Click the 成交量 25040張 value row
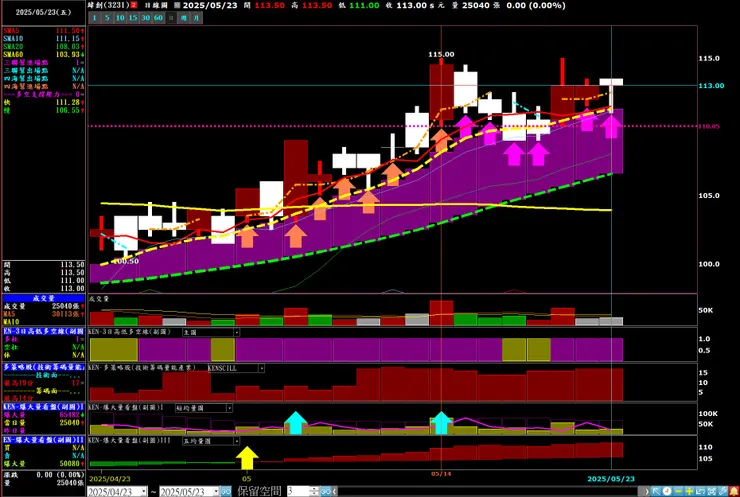The image size is (740, 497). (x=43, y=306)
